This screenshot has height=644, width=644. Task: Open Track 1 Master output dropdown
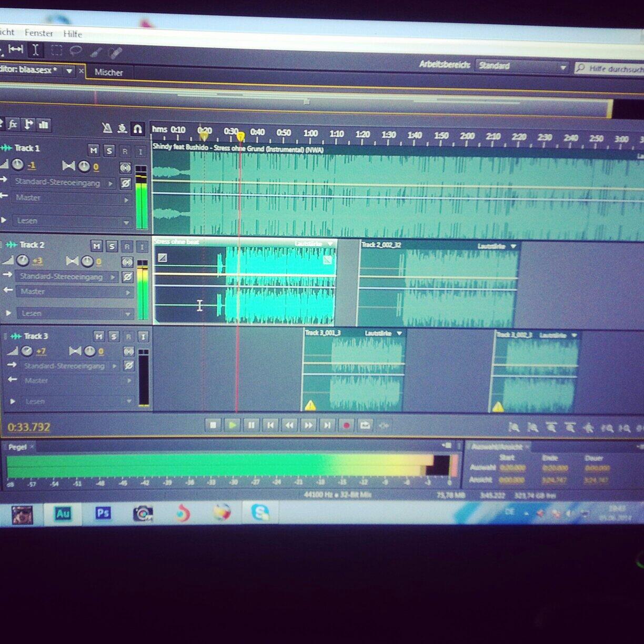click(71, 198)
